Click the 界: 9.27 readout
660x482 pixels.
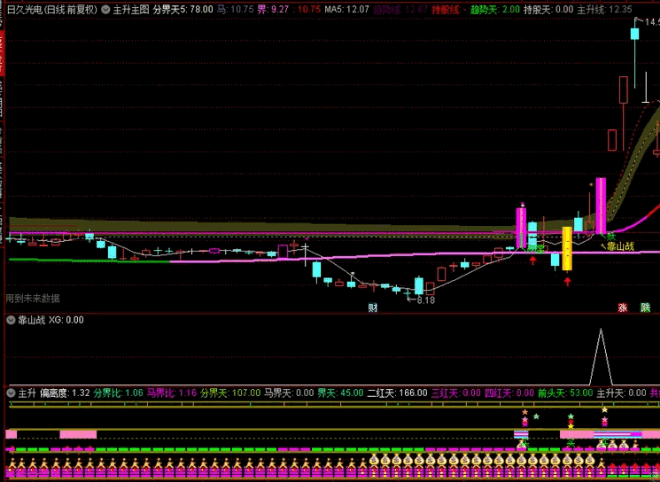[x=273, y=10]
